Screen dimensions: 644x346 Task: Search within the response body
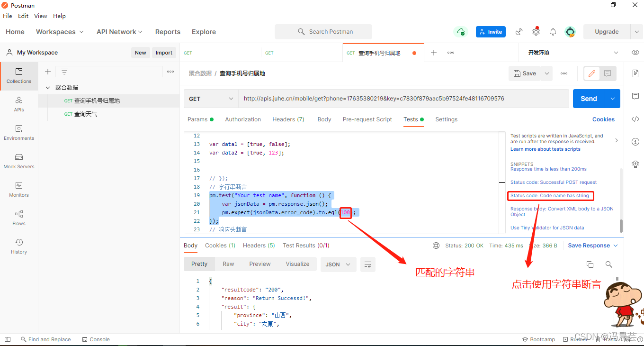pyautogui.click(x=609, y=264)
